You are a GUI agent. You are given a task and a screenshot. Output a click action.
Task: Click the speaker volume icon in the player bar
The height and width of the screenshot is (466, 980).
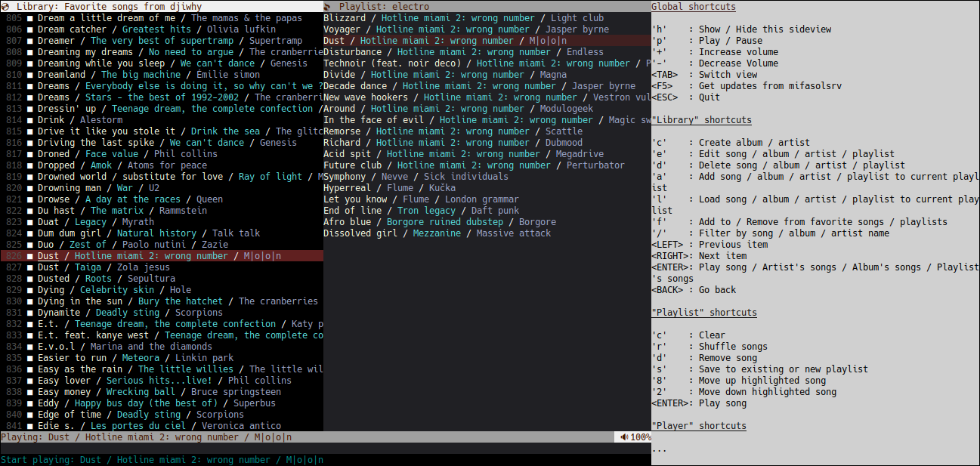[x=624, y=437]
